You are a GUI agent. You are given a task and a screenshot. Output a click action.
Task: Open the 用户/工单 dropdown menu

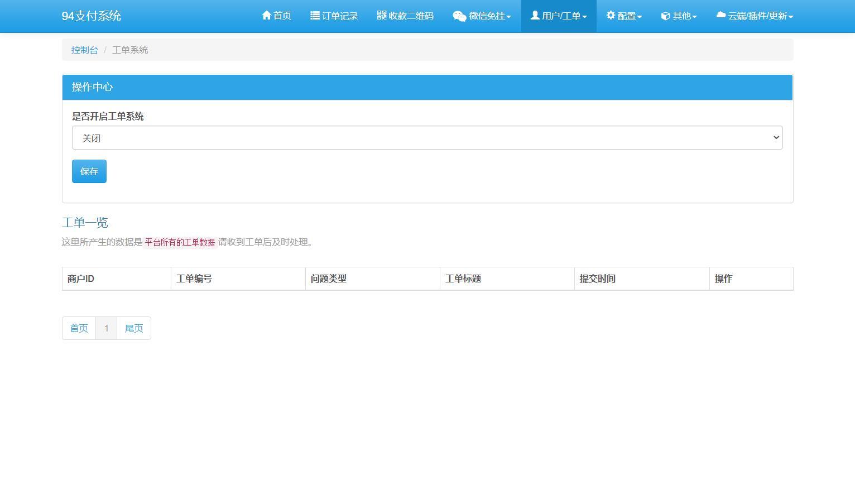pyautogui.click(x=559, y=16)
